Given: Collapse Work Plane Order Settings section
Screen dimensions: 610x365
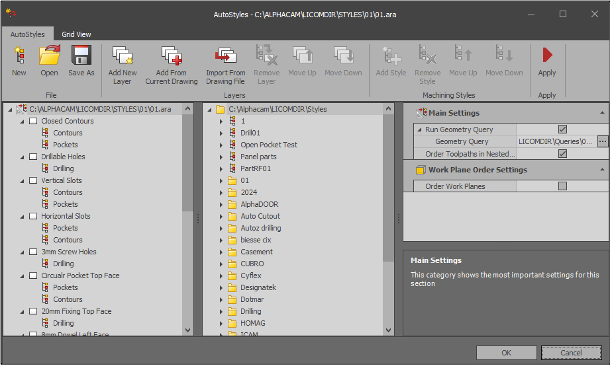Looking at the screenshot, I should 602,170.
